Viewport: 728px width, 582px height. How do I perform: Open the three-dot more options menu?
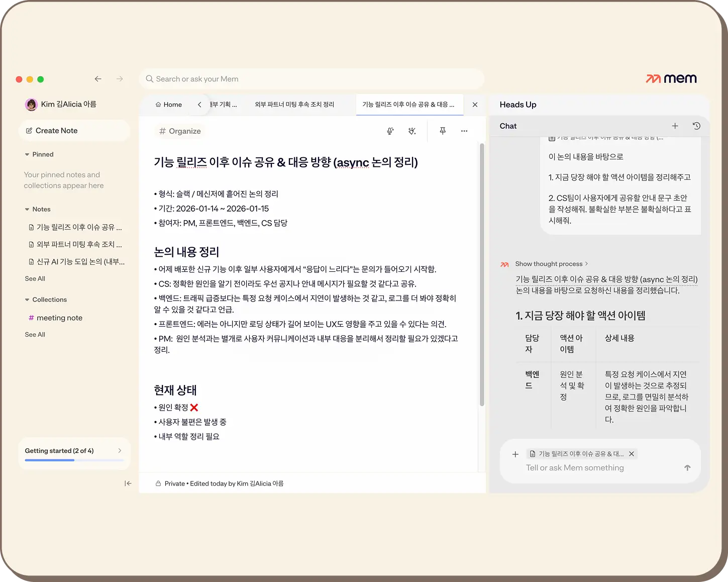click(464, 131)
